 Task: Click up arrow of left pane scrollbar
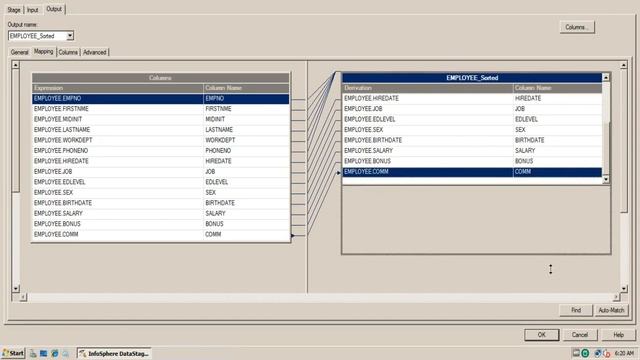tap(16, 65)
